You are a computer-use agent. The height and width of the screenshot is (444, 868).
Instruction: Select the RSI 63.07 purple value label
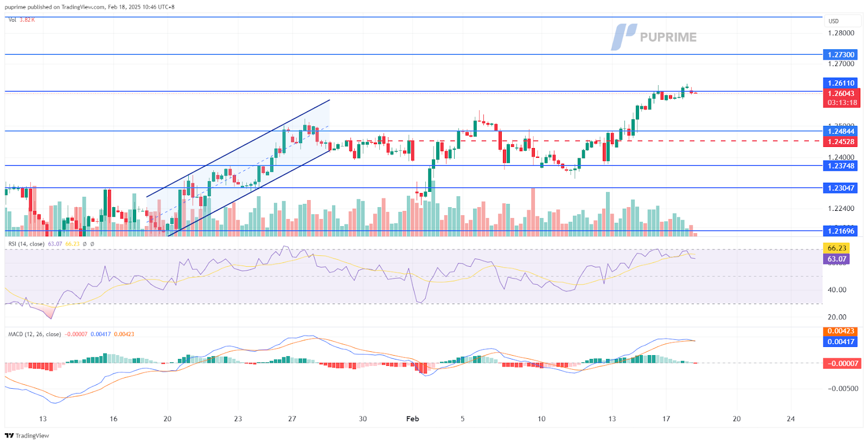coord(837,259)
